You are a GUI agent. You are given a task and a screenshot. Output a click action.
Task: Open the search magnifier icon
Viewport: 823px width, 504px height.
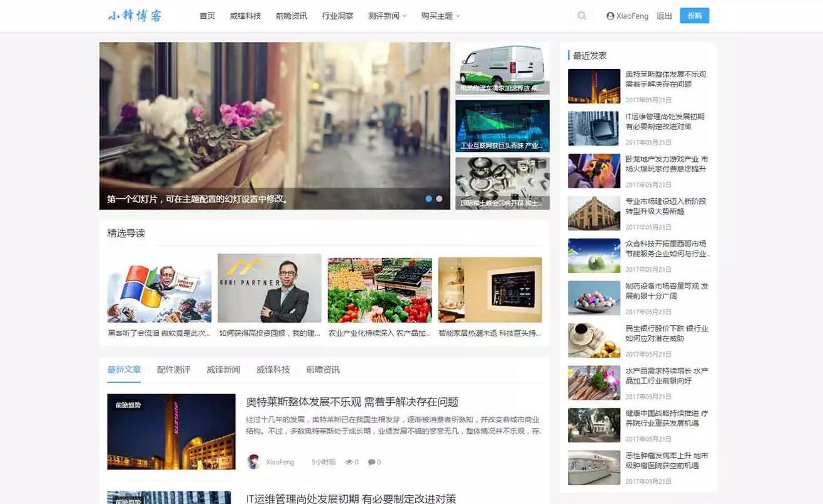tap(582, 16)
